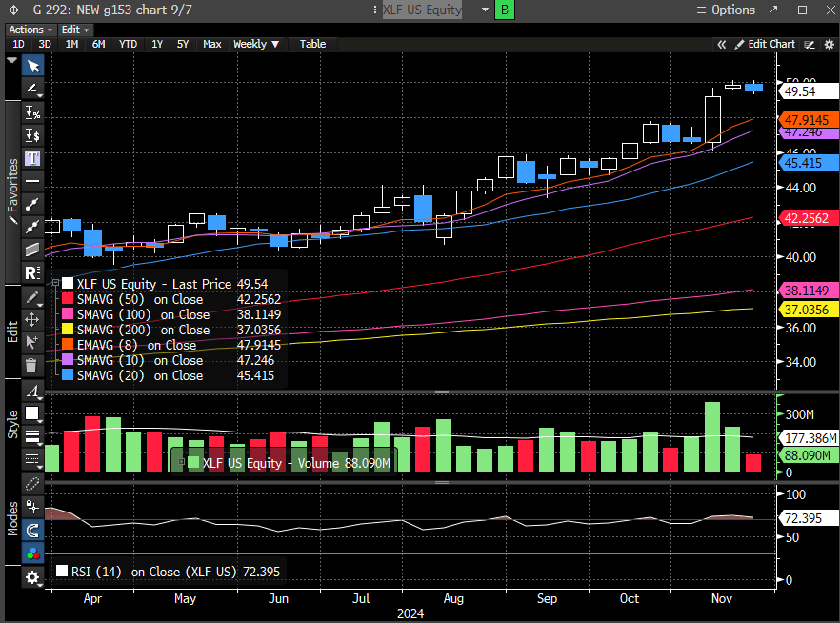The width and height of the screenshot is (840, 623).
Task: Select the trend line tool
Action: click(x=32, y=204)
